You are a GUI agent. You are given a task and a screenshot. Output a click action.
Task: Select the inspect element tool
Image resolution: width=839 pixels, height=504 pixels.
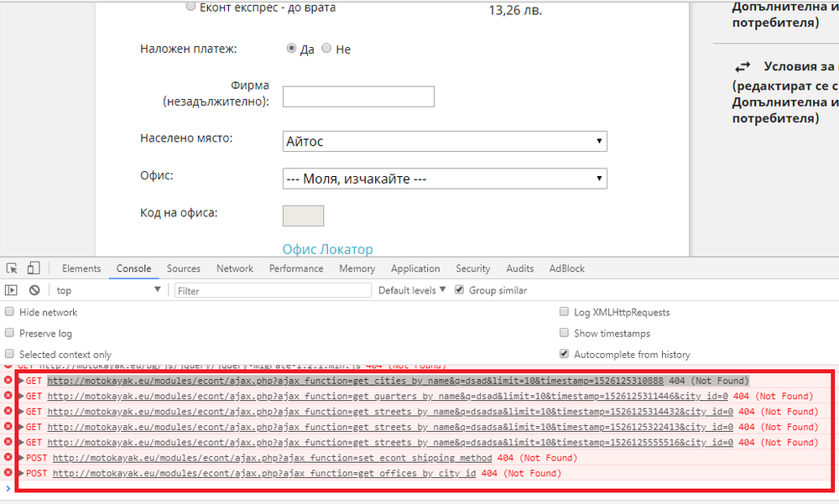(x=12, y=267)
